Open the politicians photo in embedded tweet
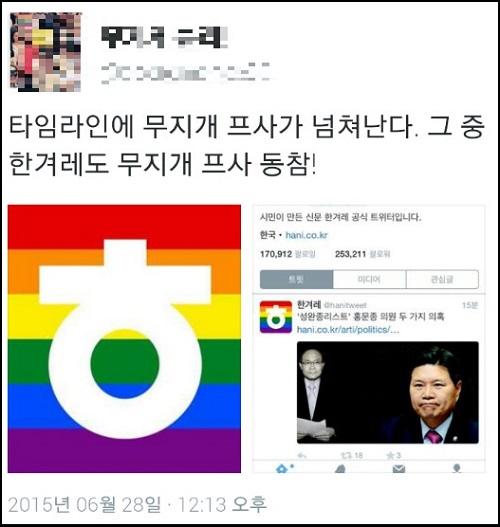 [x=388, y=393]
